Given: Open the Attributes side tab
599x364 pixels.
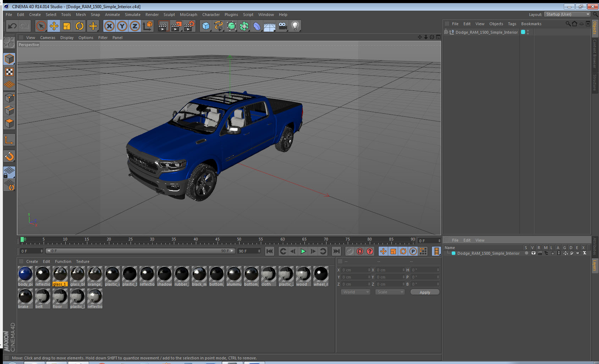Looking at the screenshot, I should pyautogui.click(x=595, y=247).
